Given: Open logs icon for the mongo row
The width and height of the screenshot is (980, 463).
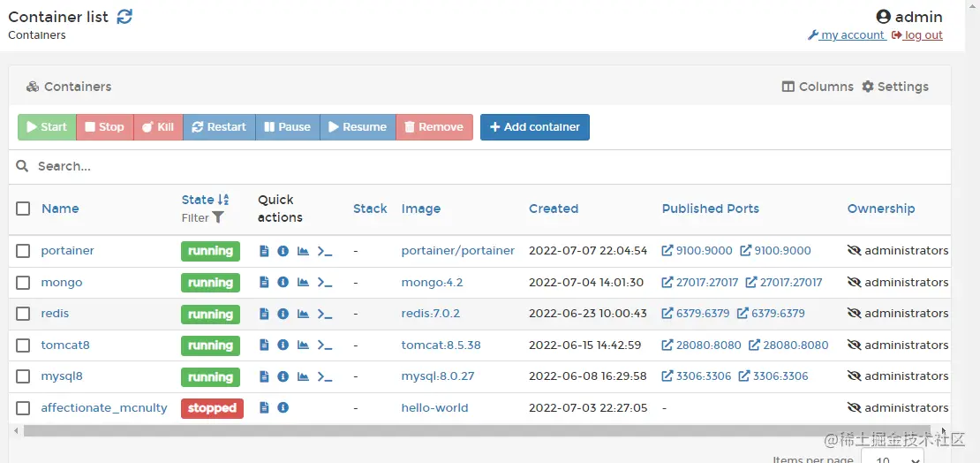Looking at the screenshot, I should click(x=264, y=282).
